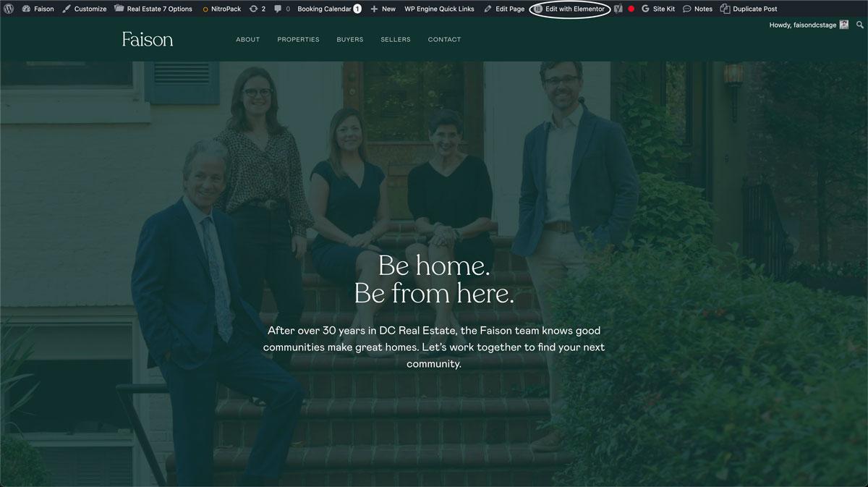868x487 pixels.
Task: Go to the Properties nav item
Action: 298,39
